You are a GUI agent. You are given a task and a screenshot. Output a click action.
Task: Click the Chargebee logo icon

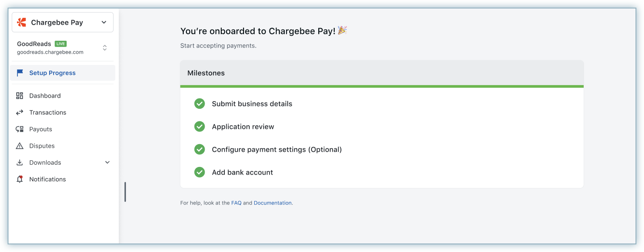[x=21, y=22]
